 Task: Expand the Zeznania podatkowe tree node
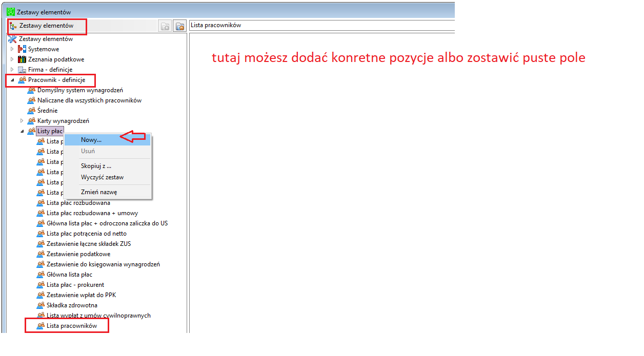click(12, 59)
